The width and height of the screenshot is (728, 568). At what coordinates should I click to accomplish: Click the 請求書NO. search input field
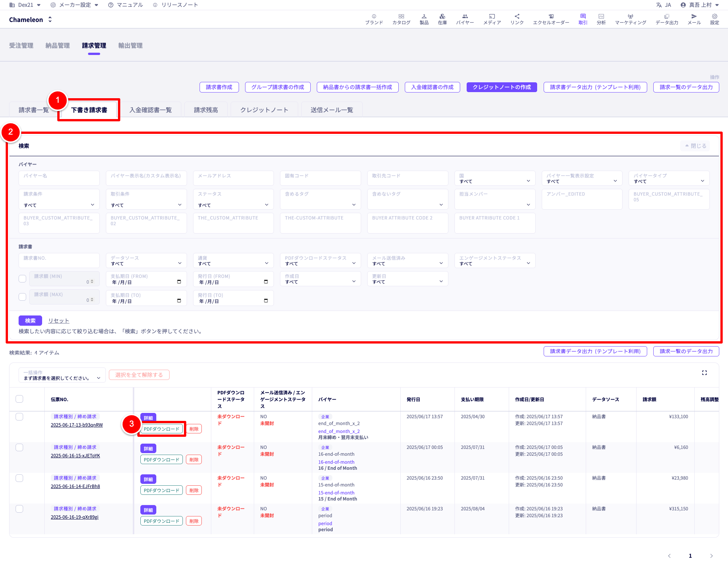(x=59, y=260)
